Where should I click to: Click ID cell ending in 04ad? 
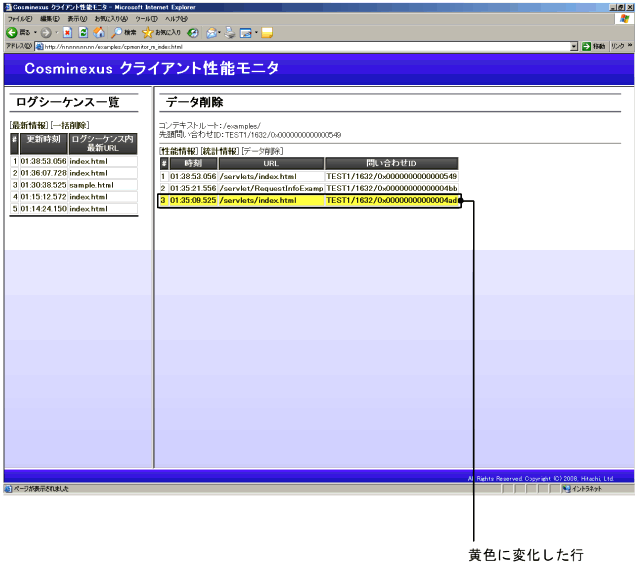coord(392,200)
